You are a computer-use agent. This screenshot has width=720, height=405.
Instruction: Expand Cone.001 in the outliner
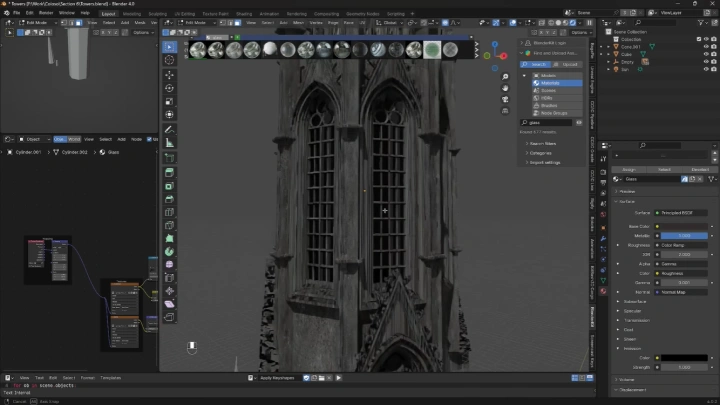tap(609, 47)
